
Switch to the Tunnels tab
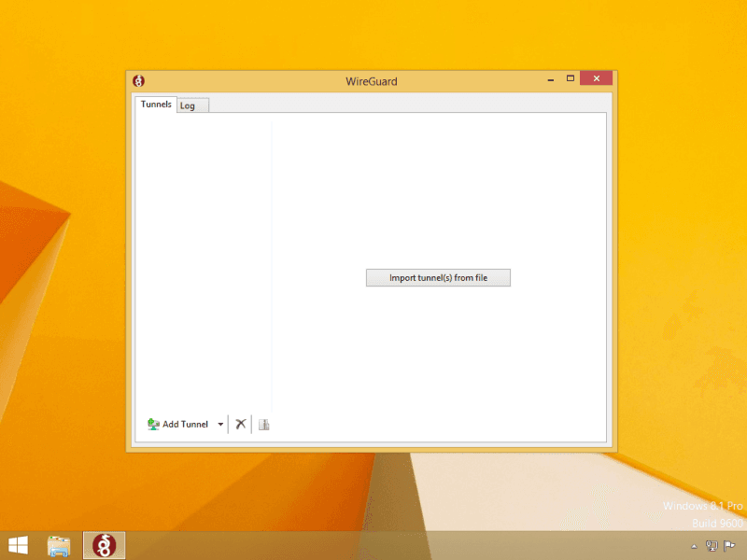coord(156,105)
